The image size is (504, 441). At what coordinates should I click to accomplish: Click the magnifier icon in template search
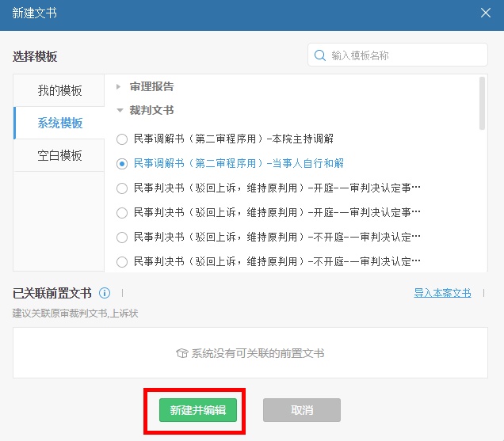320,55
